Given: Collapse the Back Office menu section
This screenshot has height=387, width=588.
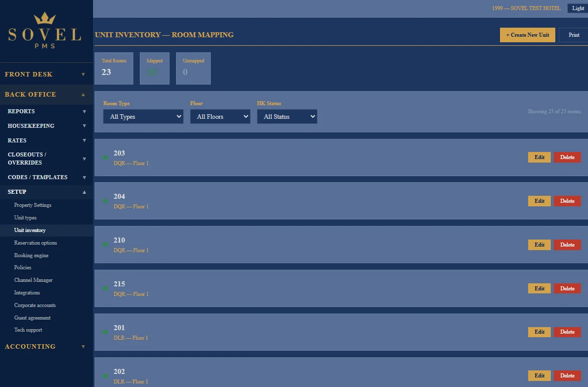Looking at the screenshot, I should point(46,94).
